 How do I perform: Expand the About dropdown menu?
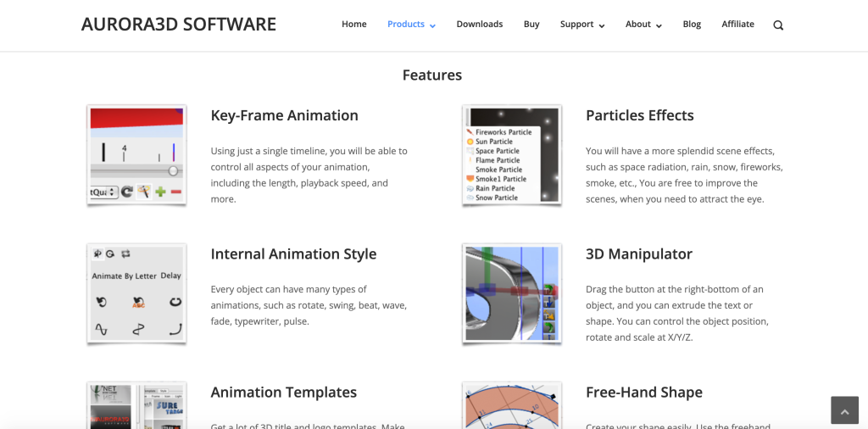[x=643, y=25]
